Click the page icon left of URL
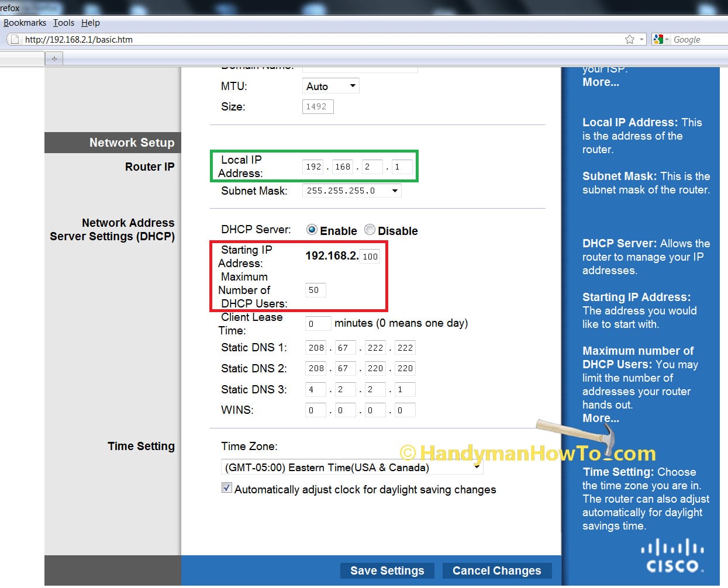This screenshot has width=728, height=588. 14,39
